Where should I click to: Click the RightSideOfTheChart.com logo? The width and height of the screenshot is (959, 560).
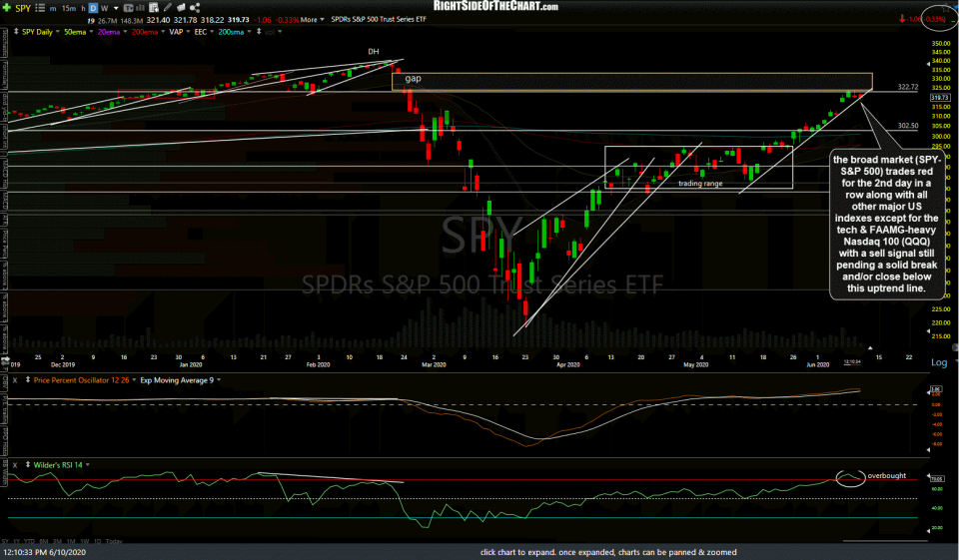495,6
